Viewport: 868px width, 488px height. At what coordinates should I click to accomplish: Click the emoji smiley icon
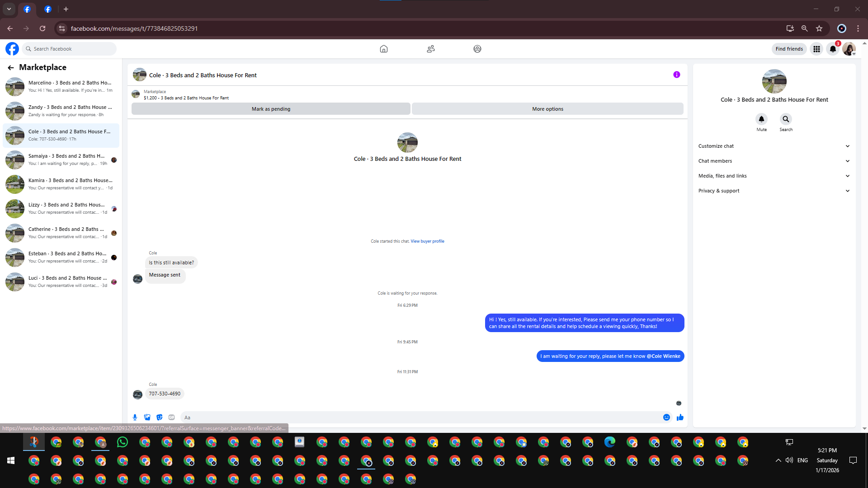tap(666, 418)
